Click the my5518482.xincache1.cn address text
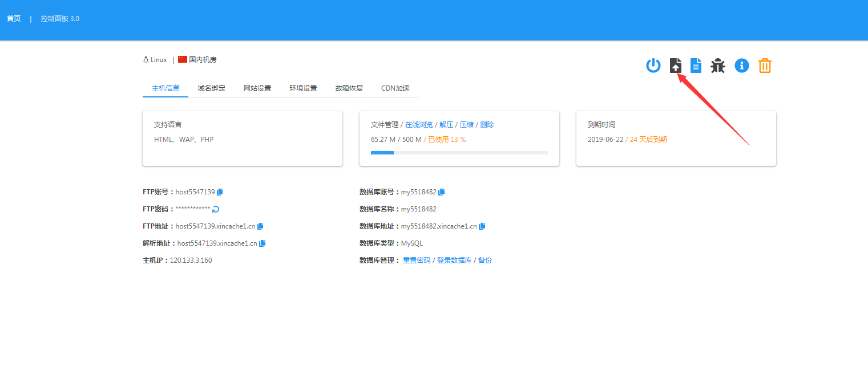 (x=439, y=226)
